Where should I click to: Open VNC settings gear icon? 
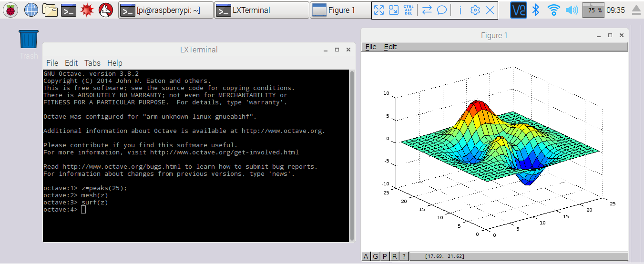pos(475,10)
